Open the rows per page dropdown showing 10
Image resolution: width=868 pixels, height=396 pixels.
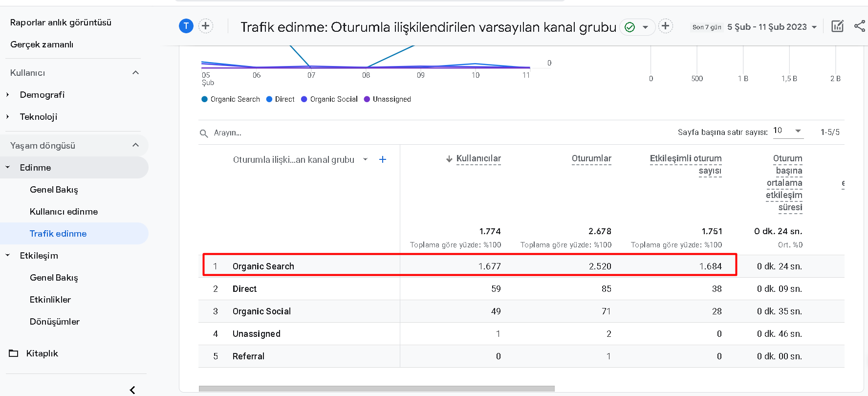coord(787,131)
